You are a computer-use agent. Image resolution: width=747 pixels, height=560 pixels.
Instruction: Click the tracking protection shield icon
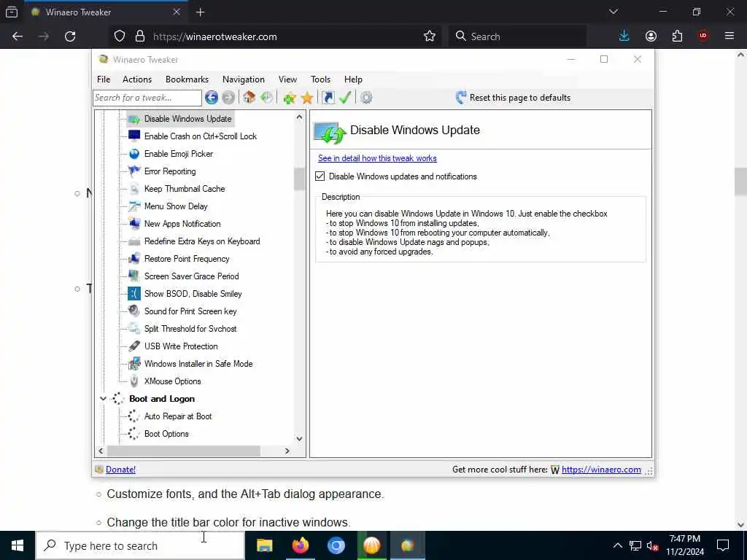tap(120, 36)
